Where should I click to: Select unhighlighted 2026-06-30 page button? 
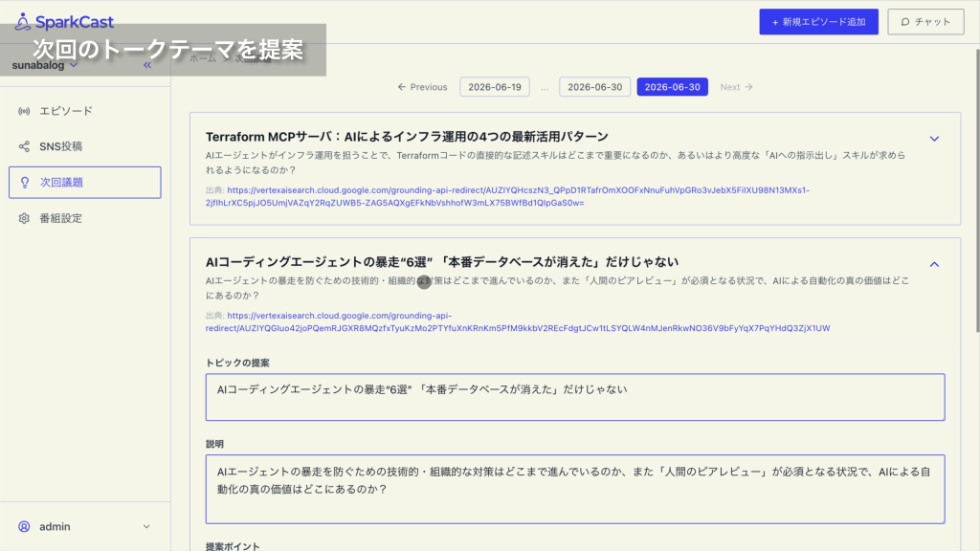click(594, 87)
